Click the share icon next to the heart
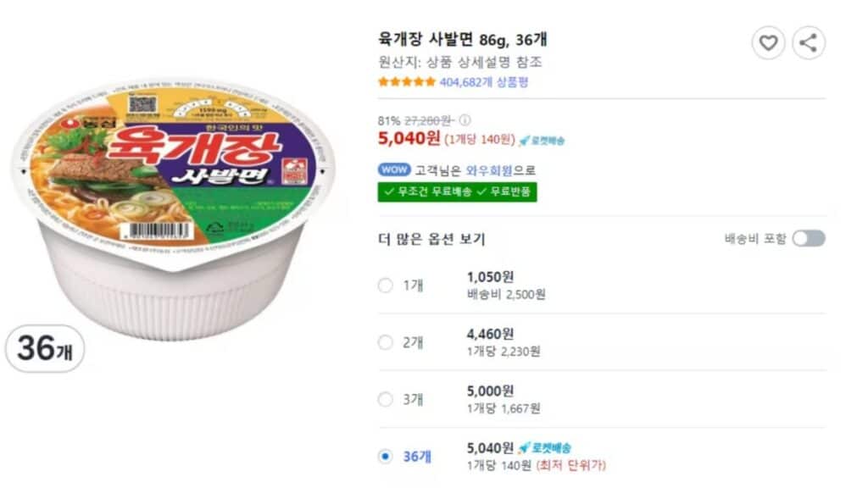The height and width of the screenshot is (488, 868). (x=810, y=42)
